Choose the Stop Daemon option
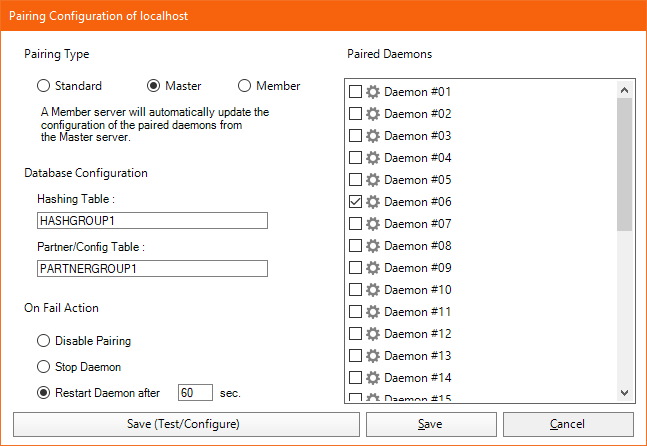The height and width of the screenshot is (446, 647). (44, 367)
